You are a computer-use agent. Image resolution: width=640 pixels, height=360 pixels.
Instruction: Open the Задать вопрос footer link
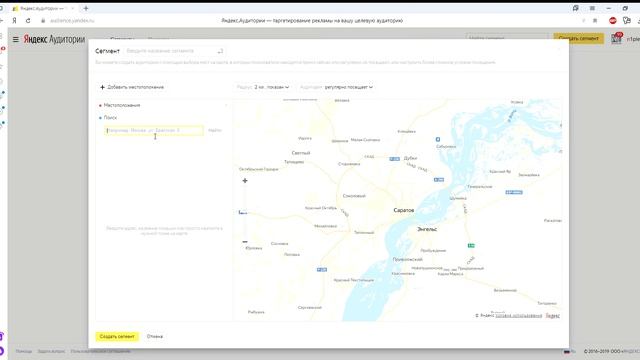(51, 351)
